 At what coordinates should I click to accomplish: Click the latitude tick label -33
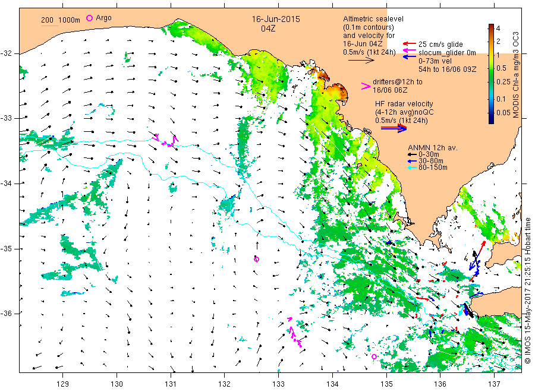coord(7,118)
